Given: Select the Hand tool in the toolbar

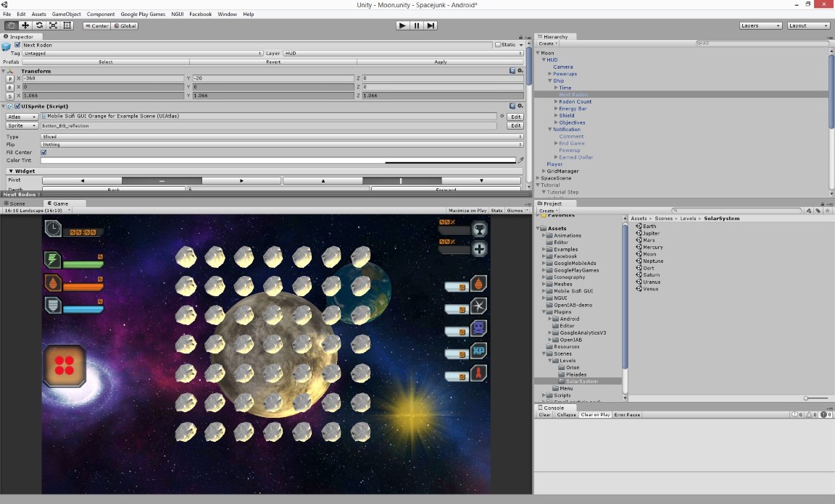Looking at the screenshot, I should point(12,25).
